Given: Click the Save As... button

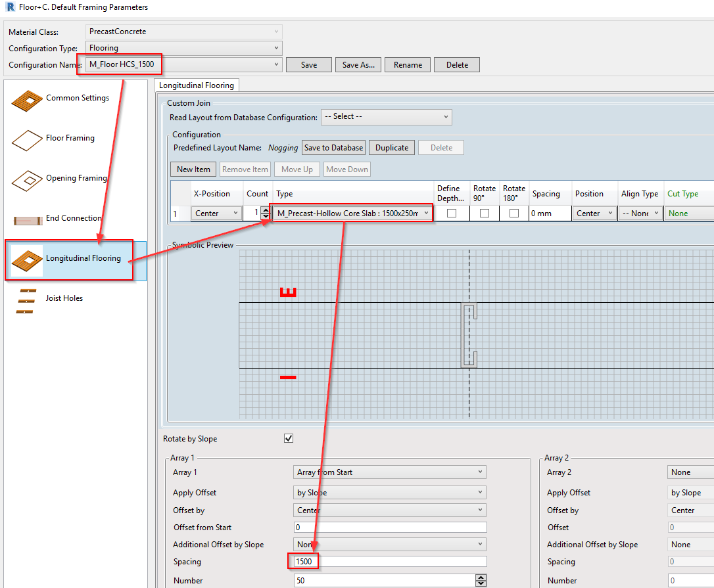Looking at the screenshot, I should point(358,64).
